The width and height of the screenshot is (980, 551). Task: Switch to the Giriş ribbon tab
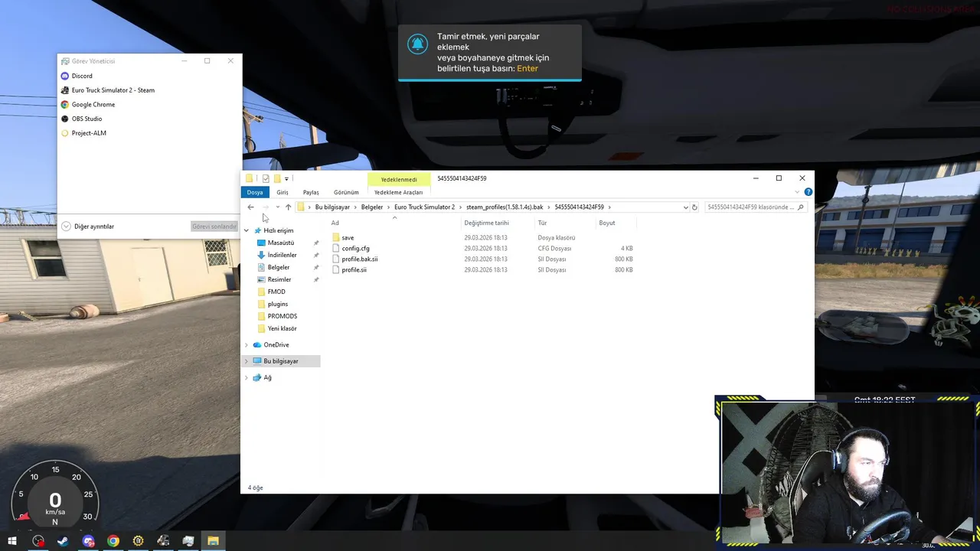(283, 192)
